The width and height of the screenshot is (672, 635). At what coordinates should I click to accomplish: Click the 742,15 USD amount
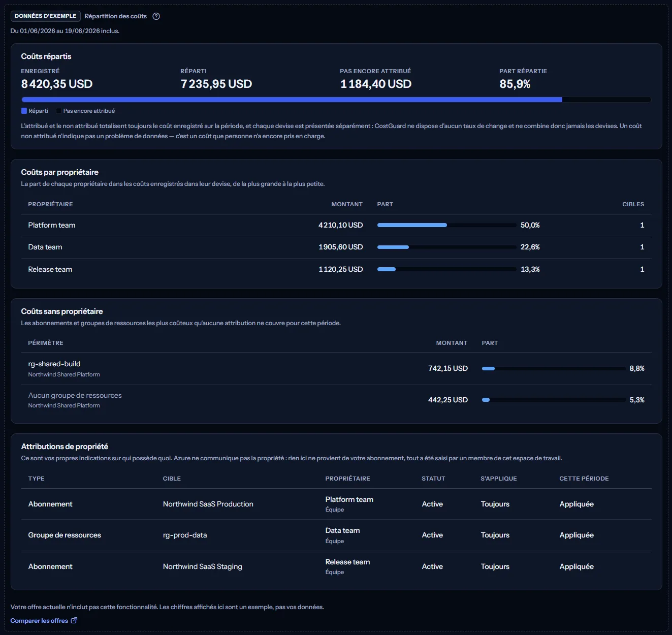click(x=448, y=368)
